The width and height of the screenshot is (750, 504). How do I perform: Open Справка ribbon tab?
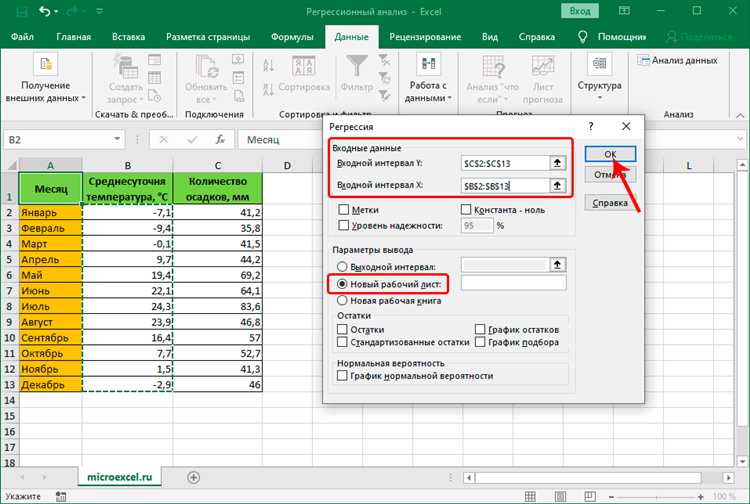point(537,37)
